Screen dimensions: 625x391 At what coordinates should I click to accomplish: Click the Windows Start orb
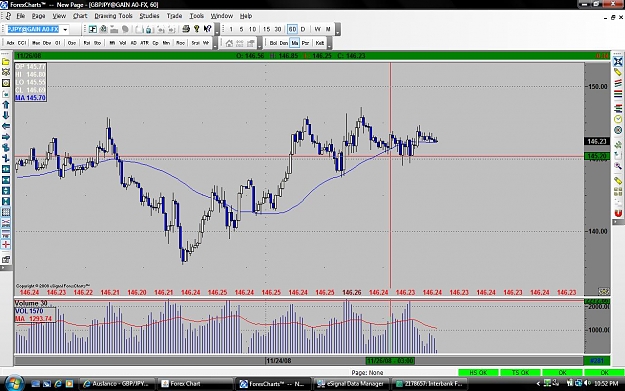14,383
